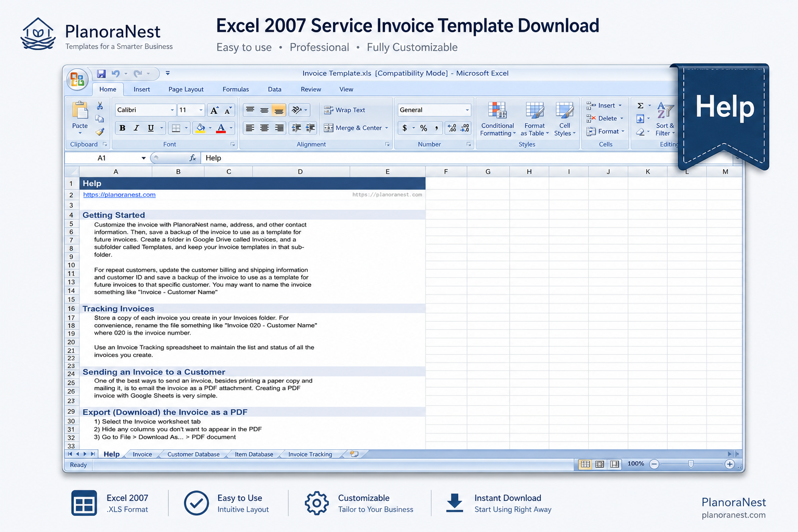Click the Office button orb
The width and height of the screenshot is (798, 532).
click(x=77, y=79)
